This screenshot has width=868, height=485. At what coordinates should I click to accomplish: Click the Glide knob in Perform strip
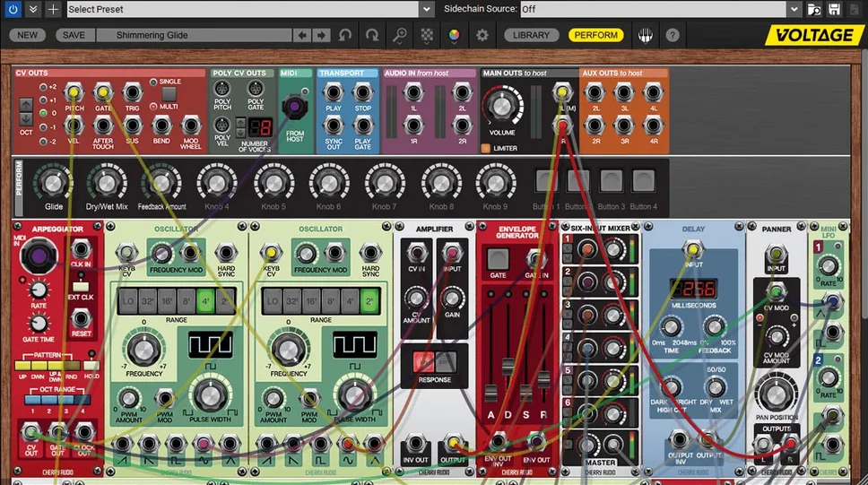pyautogui.click(x=53, y=183)
